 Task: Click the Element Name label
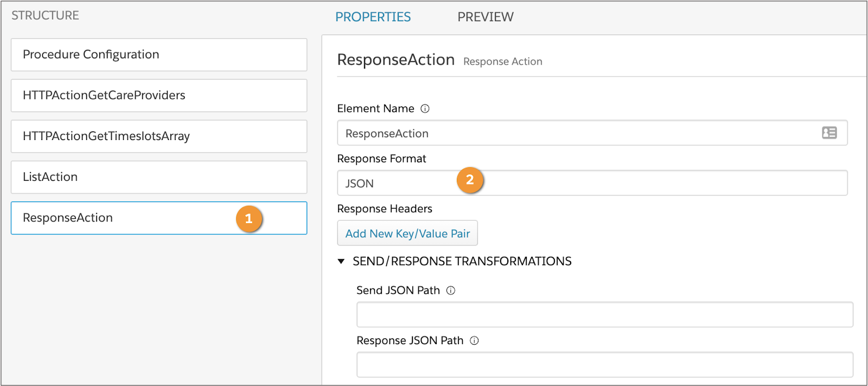375,109
